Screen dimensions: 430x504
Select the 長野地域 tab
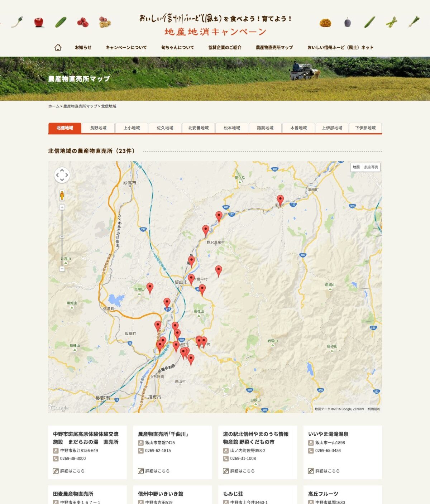pos(98,128)
